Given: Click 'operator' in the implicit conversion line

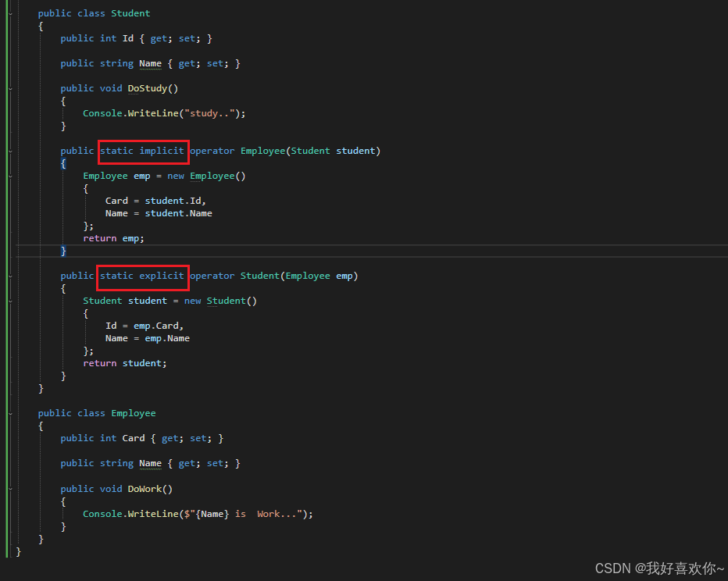Looking at the screenshot, I should pos(212,151).
